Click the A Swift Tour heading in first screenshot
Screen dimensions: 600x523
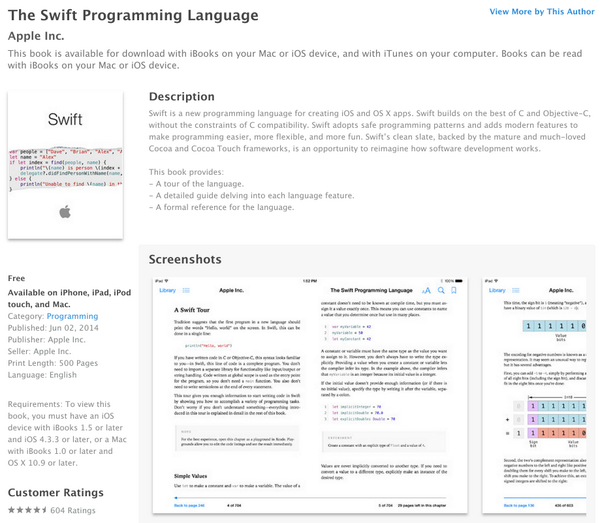192,310
